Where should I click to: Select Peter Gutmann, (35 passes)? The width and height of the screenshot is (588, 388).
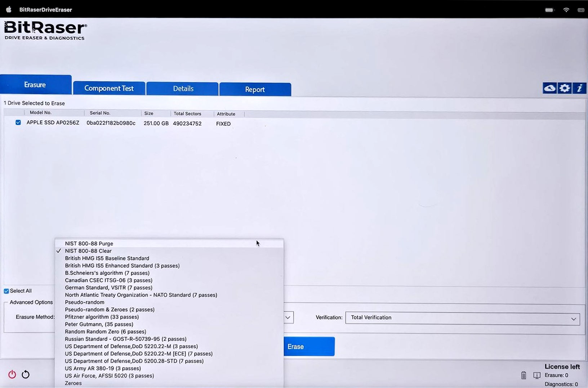(169, 324)
